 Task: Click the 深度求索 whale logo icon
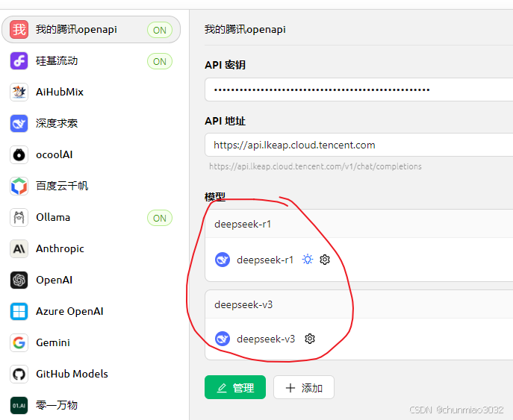19,124
